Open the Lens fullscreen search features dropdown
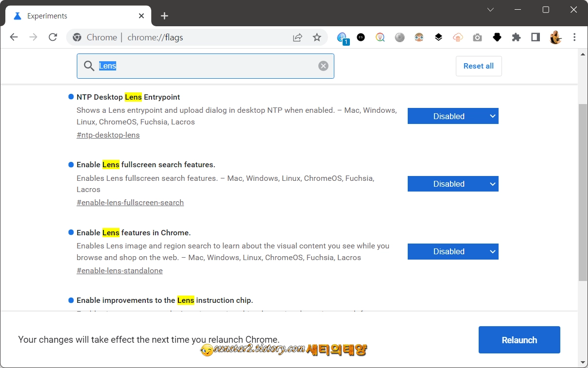The width and height of the screenshot is (588, 368). click(453, 184)
